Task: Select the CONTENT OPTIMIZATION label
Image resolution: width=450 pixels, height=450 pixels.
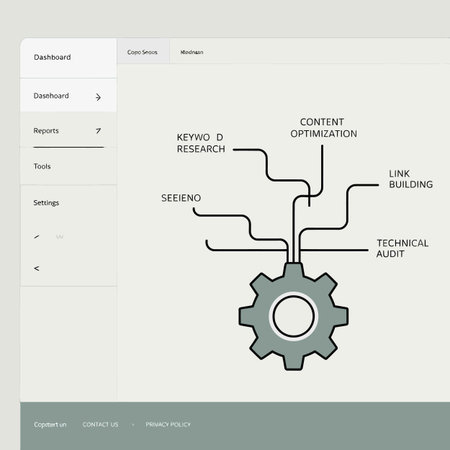Action: [324, 128]
